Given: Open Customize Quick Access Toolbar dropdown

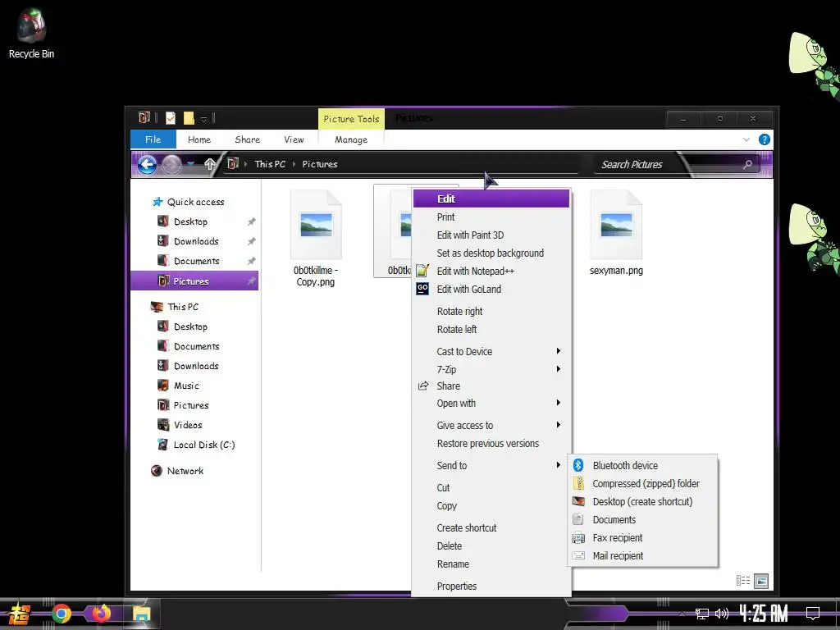Looking at the screenshot, I should tap(203, 119).
